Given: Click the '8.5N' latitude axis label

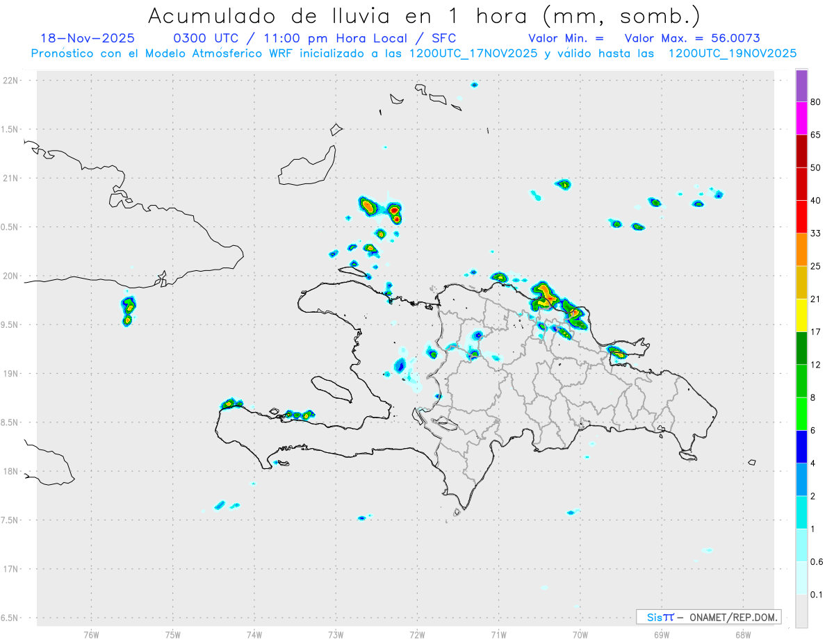Looking at the screenshot, I should click(9, 422).
